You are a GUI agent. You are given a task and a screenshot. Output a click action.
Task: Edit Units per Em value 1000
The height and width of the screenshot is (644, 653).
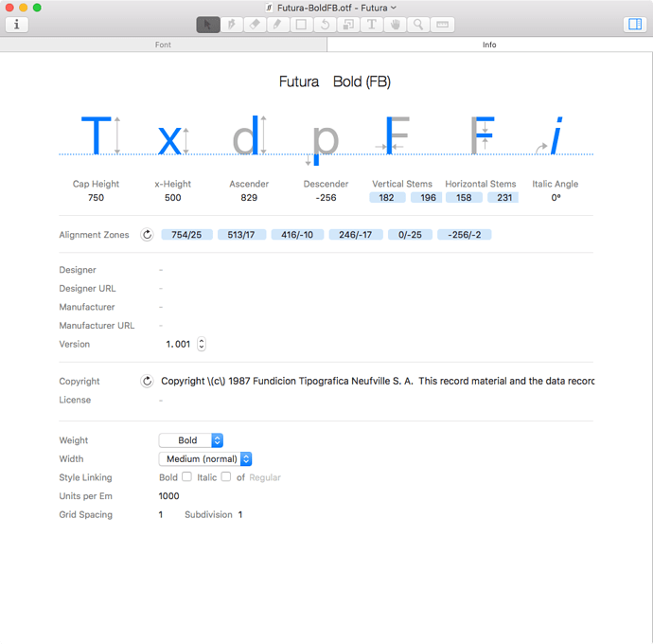(169, 496)
